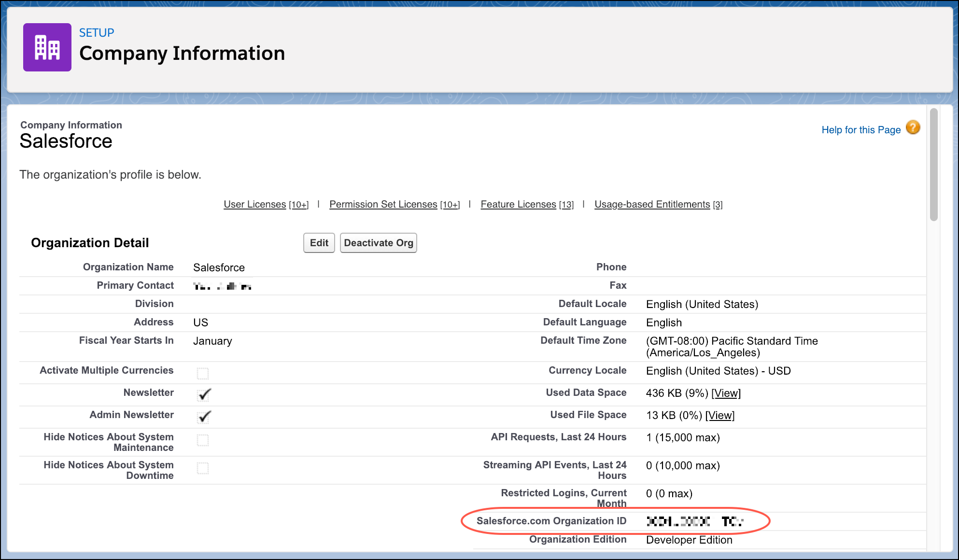This screenshot has width=959, height=560.
Task: Jump to User Licenses section
Action: (x=255, y=204)
